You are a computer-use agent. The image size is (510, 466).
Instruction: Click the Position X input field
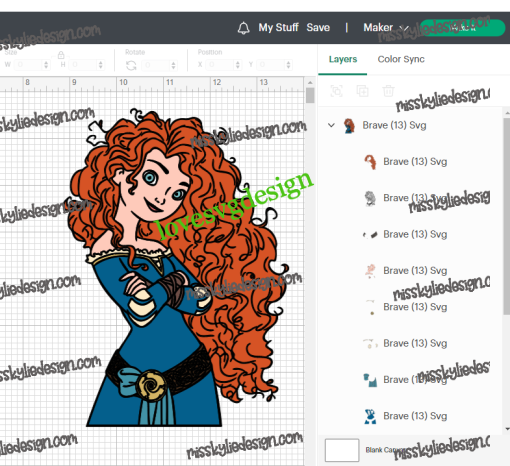[220, 65]
